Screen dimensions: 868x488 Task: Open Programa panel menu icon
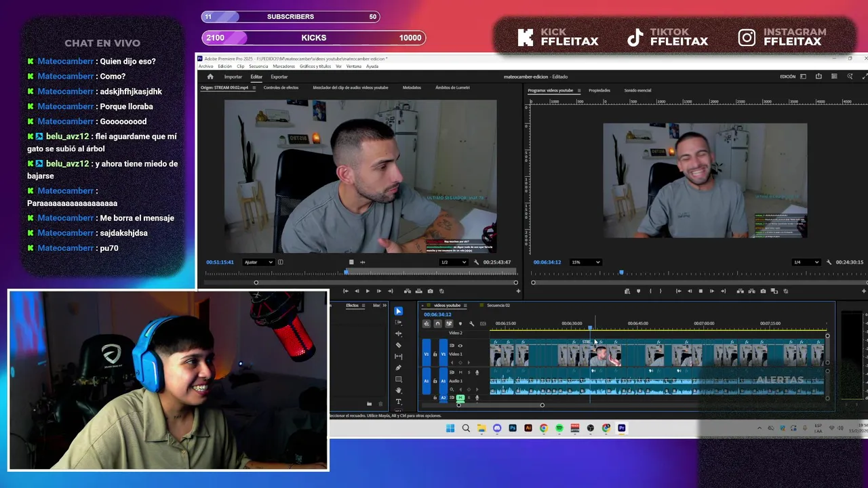tap(579, 91)
